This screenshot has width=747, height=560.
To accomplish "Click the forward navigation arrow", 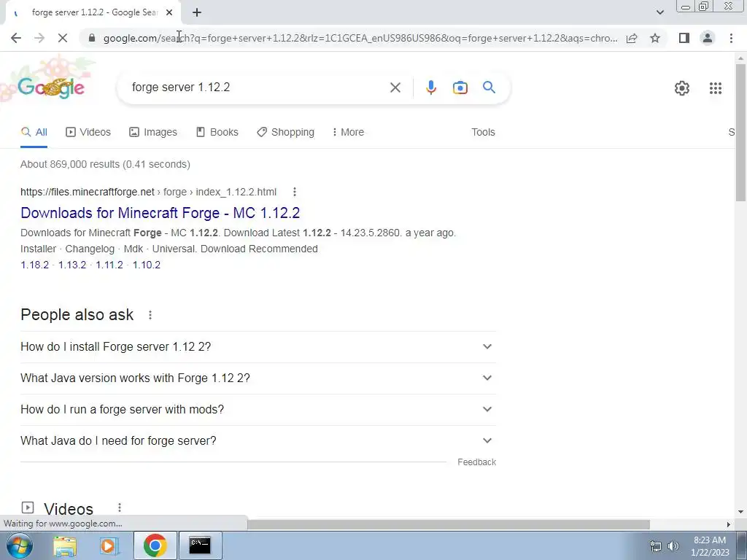I will click(x=39, y=38).
